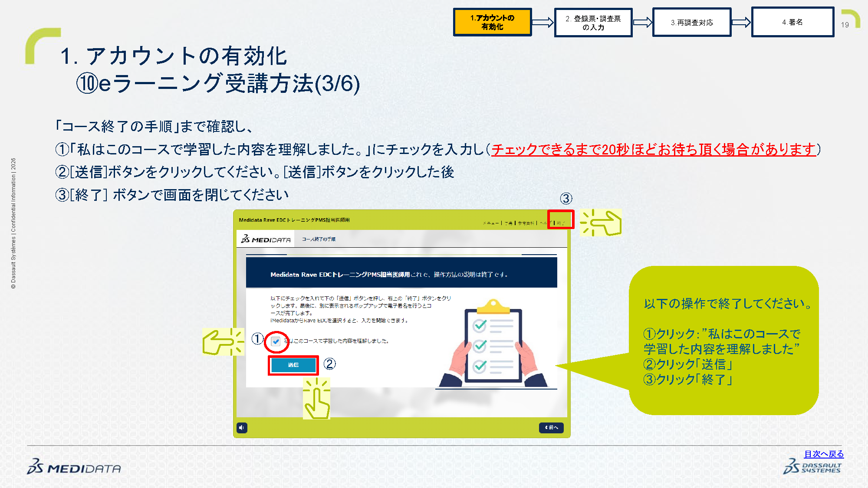Select step box 4.署名

tap(792, 22)
